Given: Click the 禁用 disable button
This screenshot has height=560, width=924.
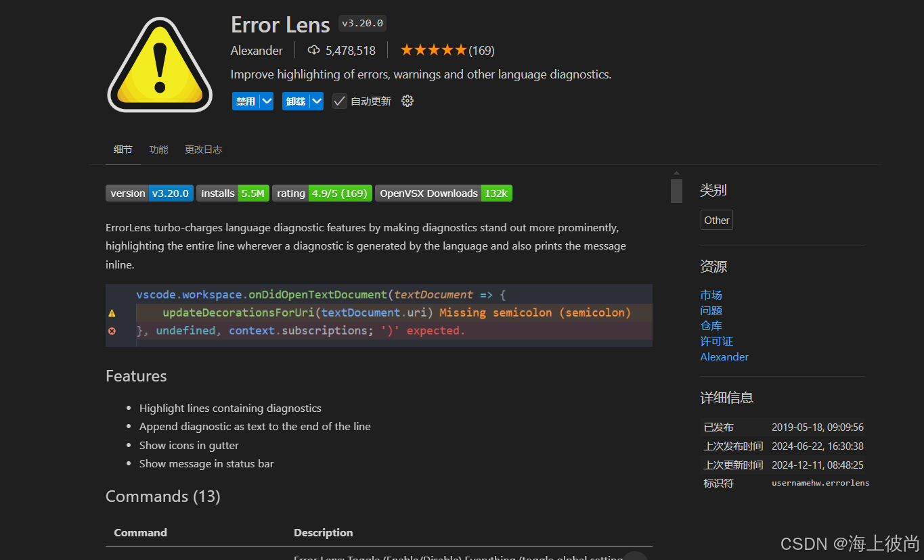Looking at the screenshot, I should pyautogui.click(x=246, y=101).
